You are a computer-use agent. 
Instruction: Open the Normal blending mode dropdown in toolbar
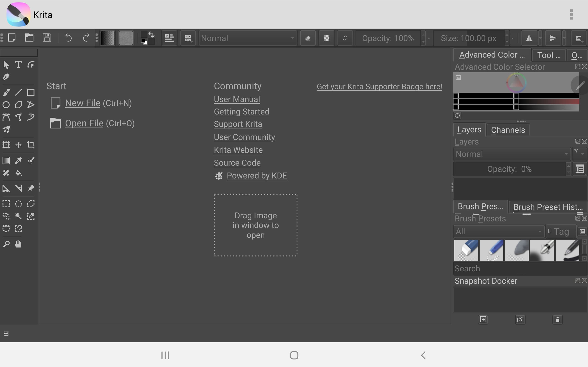[x=248, y=38]
